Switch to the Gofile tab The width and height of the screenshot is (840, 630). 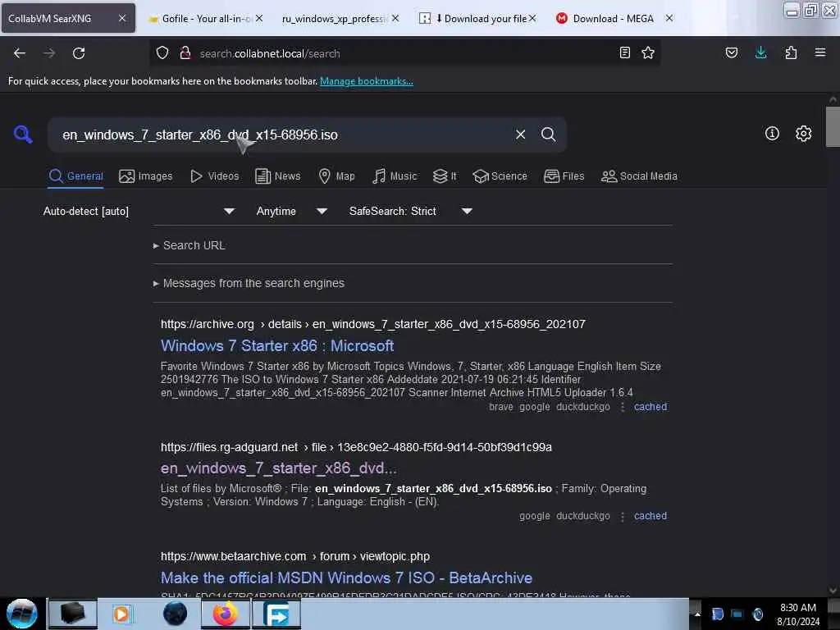coord(204,19)
